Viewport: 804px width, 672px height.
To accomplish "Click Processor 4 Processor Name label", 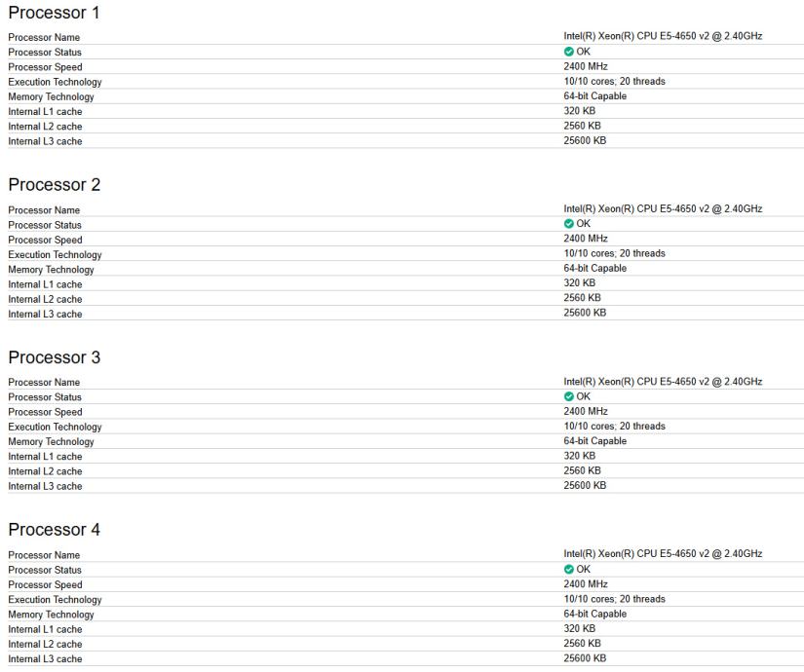I will pos(44,555).
